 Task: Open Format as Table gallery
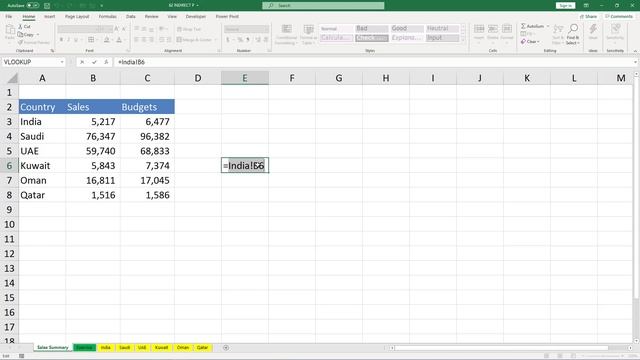(x=309, y=34)
